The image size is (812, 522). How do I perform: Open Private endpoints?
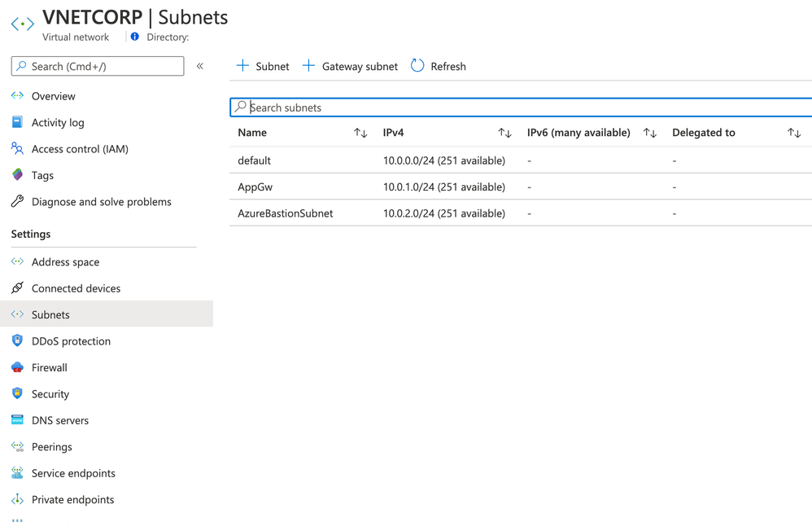point(73,500)
